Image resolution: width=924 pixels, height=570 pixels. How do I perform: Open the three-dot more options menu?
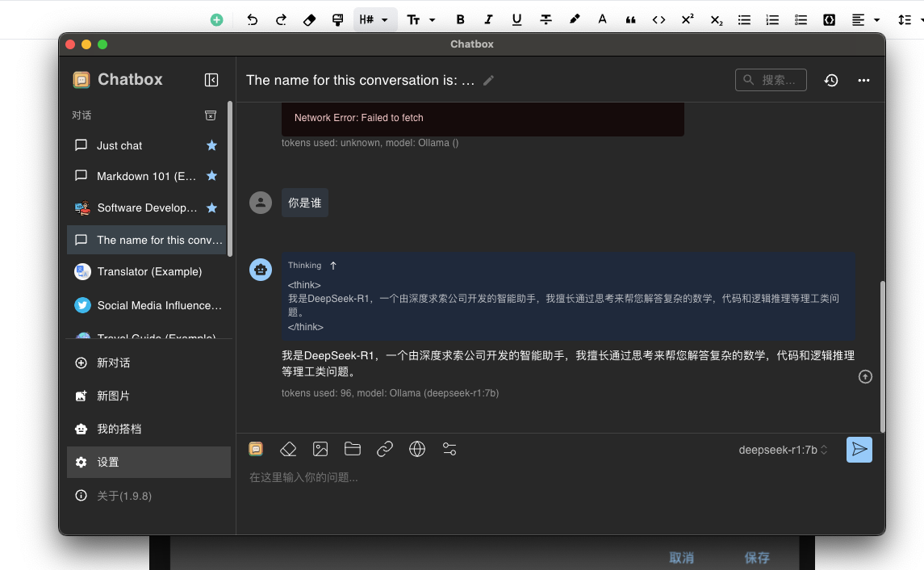(x=864, y=80)
